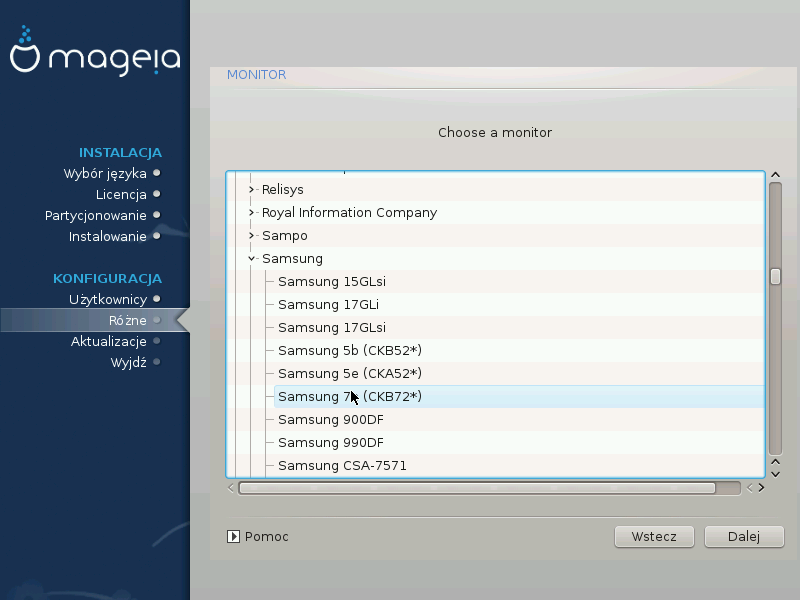Click the Pomoc help triangle icon
Image resolution: width=800 pixels, height=600 pixels.
point(233,536)
